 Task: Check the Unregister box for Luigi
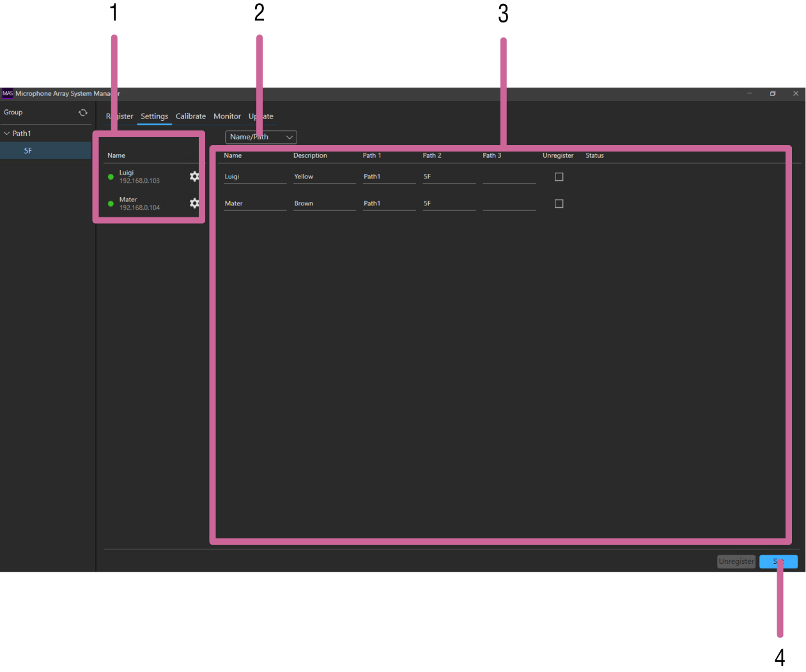pyautogui.click(x=559, y=177)
